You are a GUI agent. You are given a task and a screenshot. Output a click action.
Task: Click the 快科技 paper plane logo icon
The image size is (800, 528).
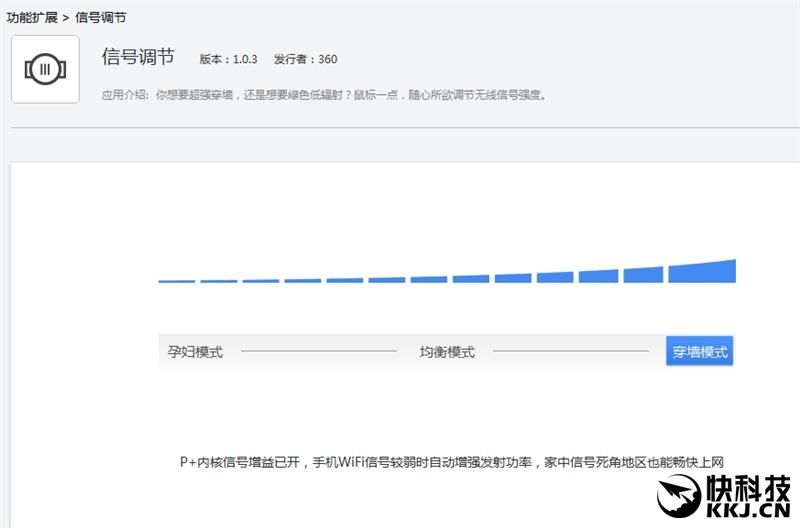[x=679, y=495]
